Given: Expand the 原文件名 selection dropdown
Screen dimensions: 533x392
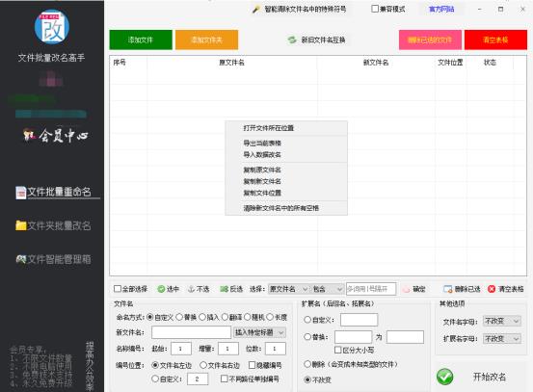Looking at the screenshot, I should tap(288, 289).
